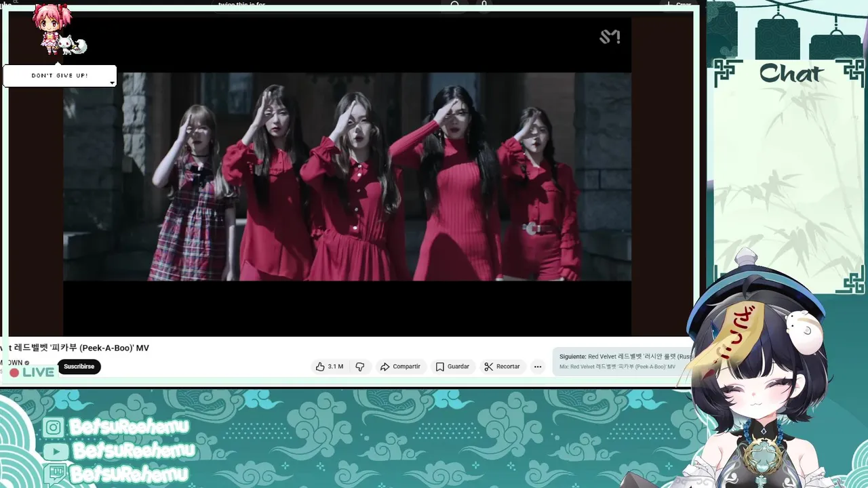Click the Twitch BetsuReehemu handle text

pos(129,474)
